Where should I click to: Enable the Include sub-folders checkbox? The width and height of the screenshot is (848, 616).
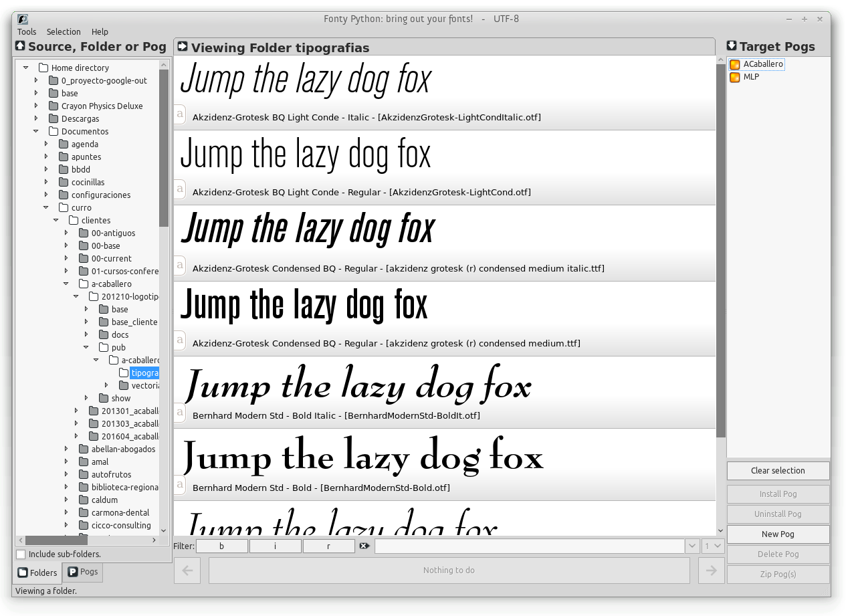[x=21, y=554]
